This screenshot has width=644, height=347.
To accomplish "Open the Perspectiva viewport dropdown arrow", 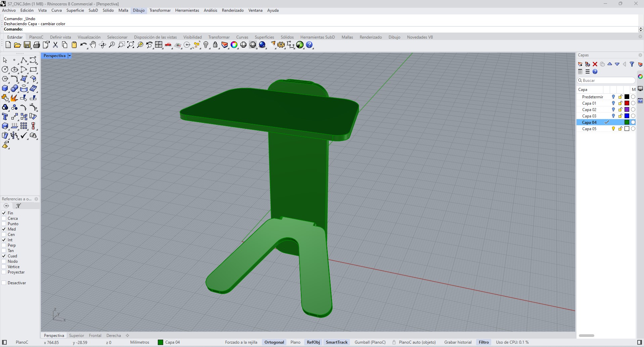I will pos(70,56).
